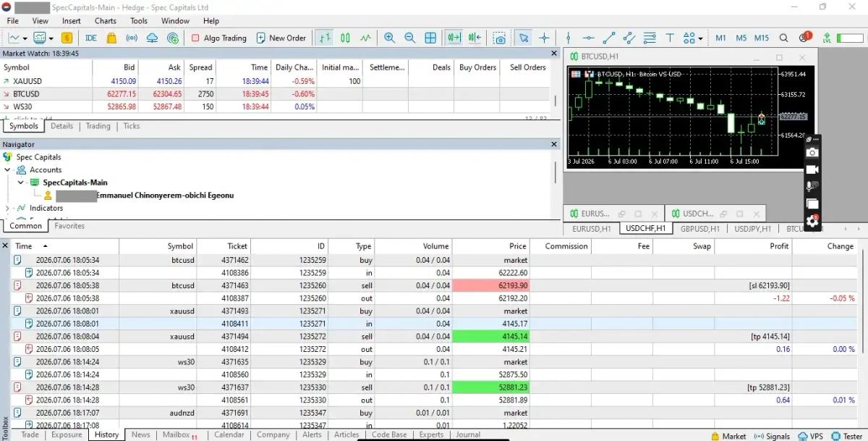Open the Signals broadcast icon
The image size is (868, 441).
[x=132, y=38]
